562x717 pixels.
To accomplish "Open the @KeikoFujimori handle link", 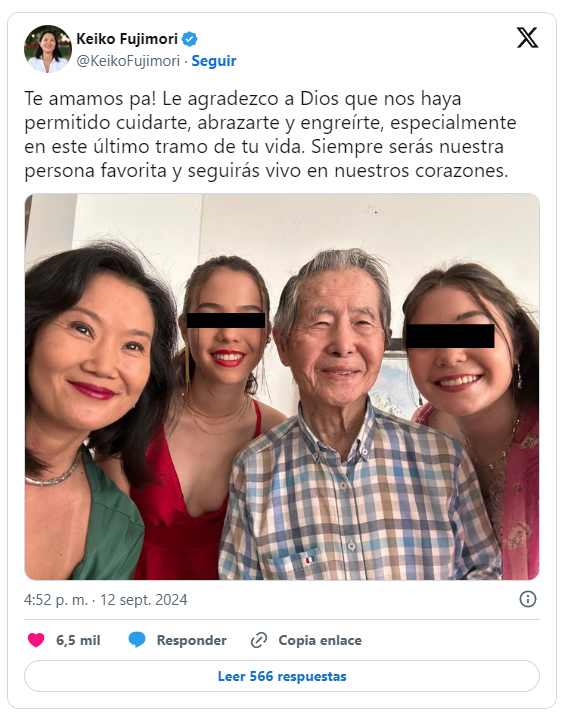I will coord(128,61).
